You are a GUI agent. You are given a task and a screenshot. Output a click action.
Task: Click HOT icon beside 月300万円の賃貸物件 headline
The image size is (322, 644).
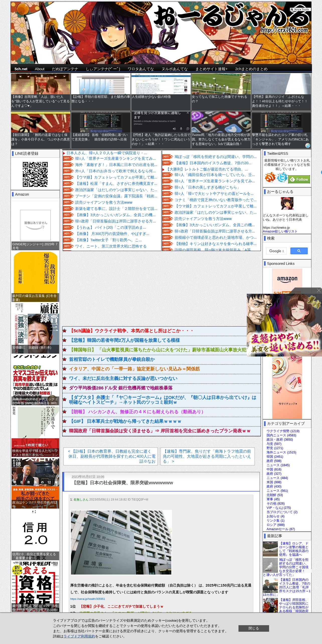(x=68, y=234)
